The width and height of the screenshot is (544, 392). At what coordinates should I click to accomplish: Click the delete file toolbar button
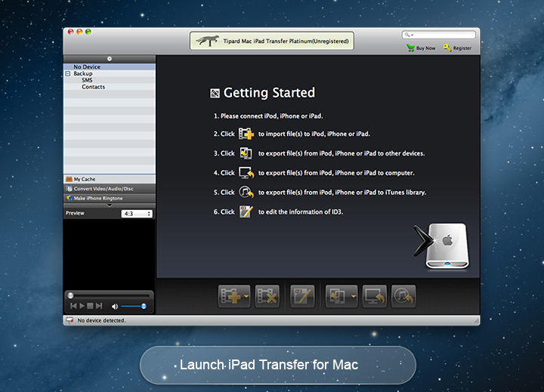pos(267,296)
